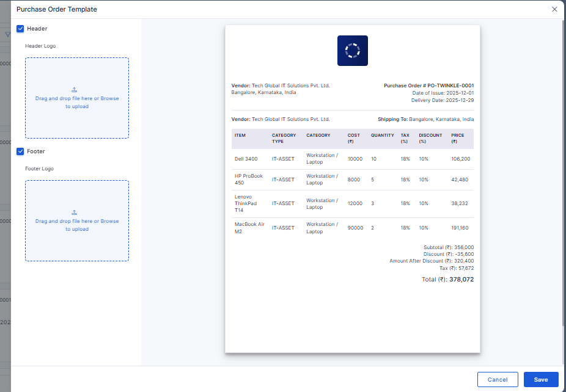Click the PO-TWINKLE-0001 order number
This screenshot has width=566, height=392.
(450, 85)
